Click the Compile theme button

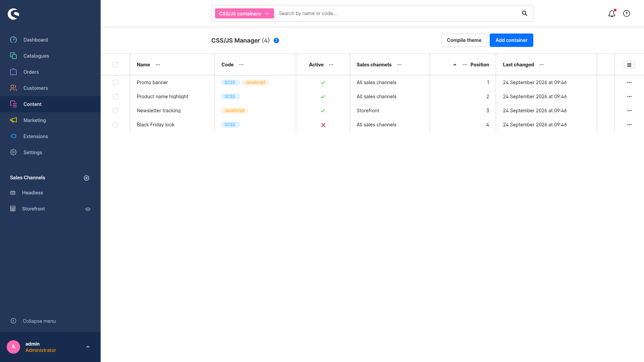click(464, 40)
